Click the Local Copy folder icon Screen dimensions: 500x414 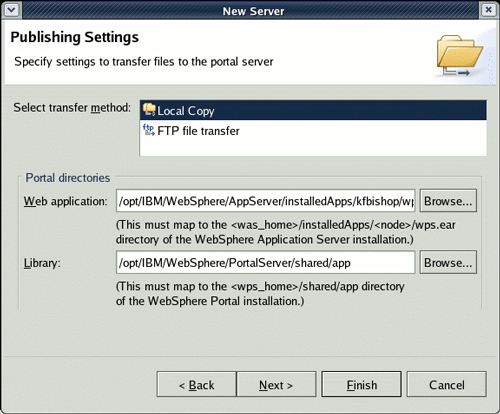(149, 110)
